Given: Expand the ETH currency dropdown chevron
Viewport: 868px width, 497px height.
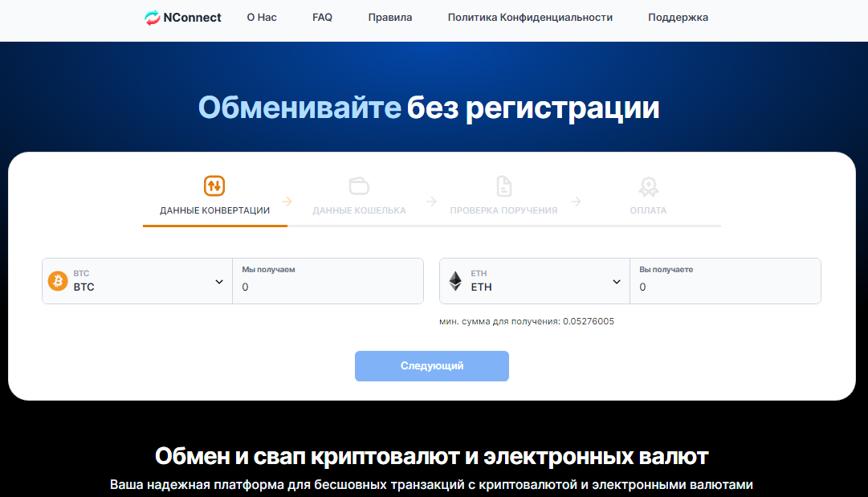Looking at the screenshot, I should (617, 282).
